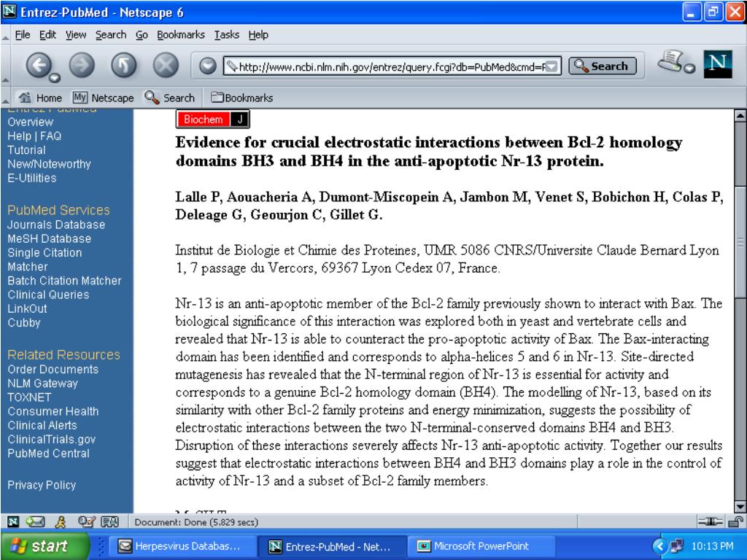747x560 pixels.
Task: Open the Bookmarks folder on toolbar
Action: point(242,98)
